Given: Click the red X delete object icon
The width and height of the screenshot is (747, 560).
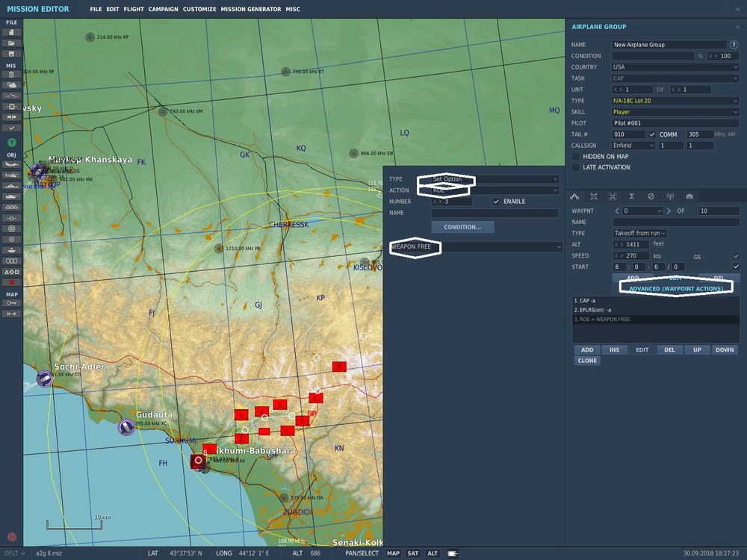Looking at the screenshot, I should tap(11, 282).
